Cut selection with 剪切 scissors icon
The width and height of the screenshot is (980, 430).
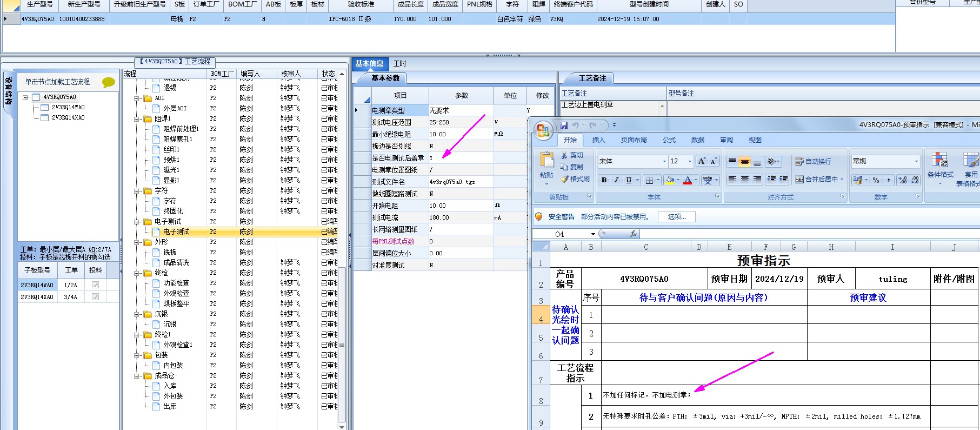[572, 155]
